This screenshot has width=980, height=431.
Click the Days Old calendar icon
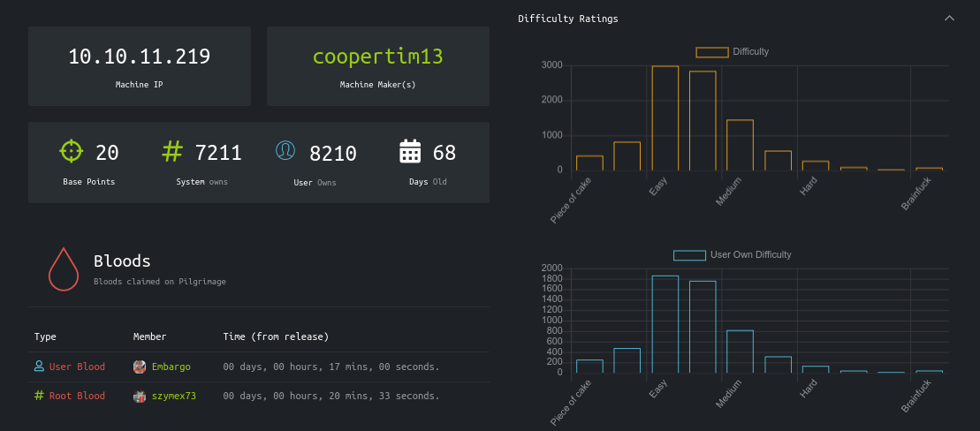(x=410, y=152)
